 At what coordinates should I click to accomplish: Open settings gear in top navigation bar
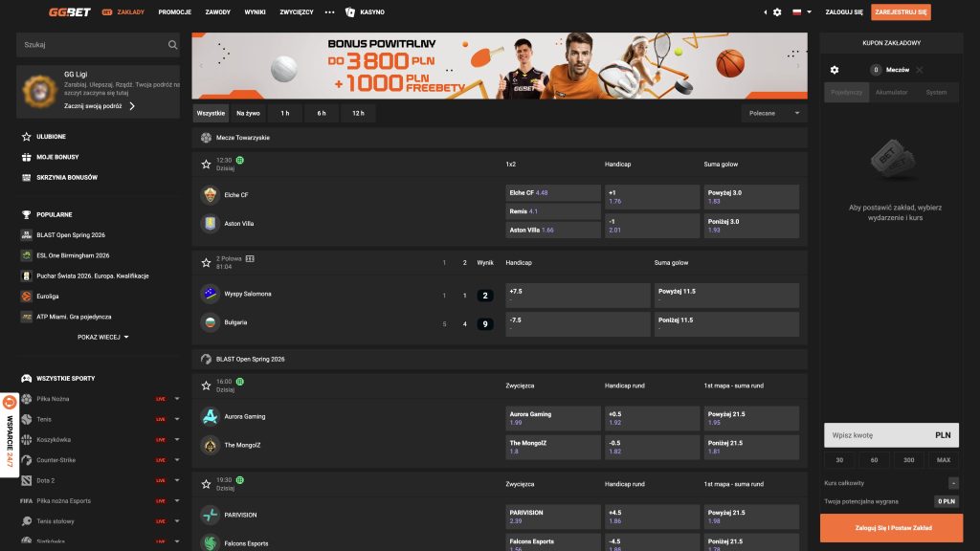(x=777, y=11)
